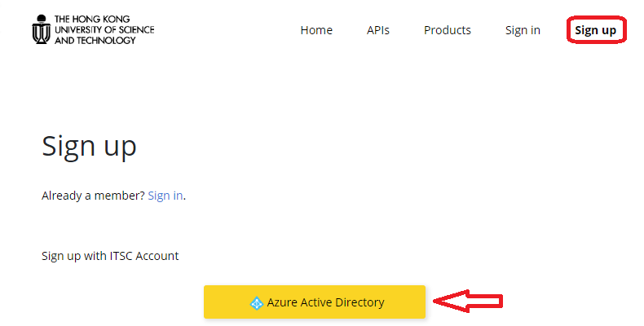Open the Products menu item
Screen dimensions: 644x326
pyautogui.click(x=448, y=30)
